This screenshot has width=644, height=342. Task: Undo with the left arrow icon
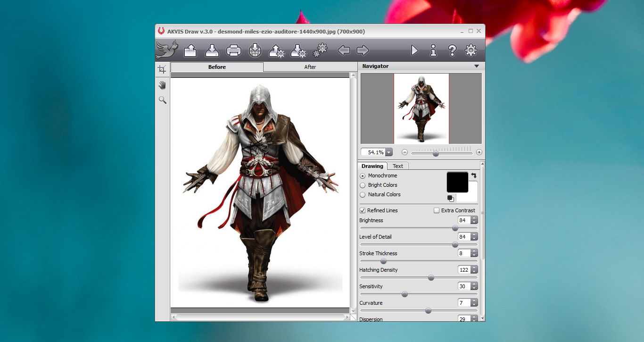click(x=344, y=50)
